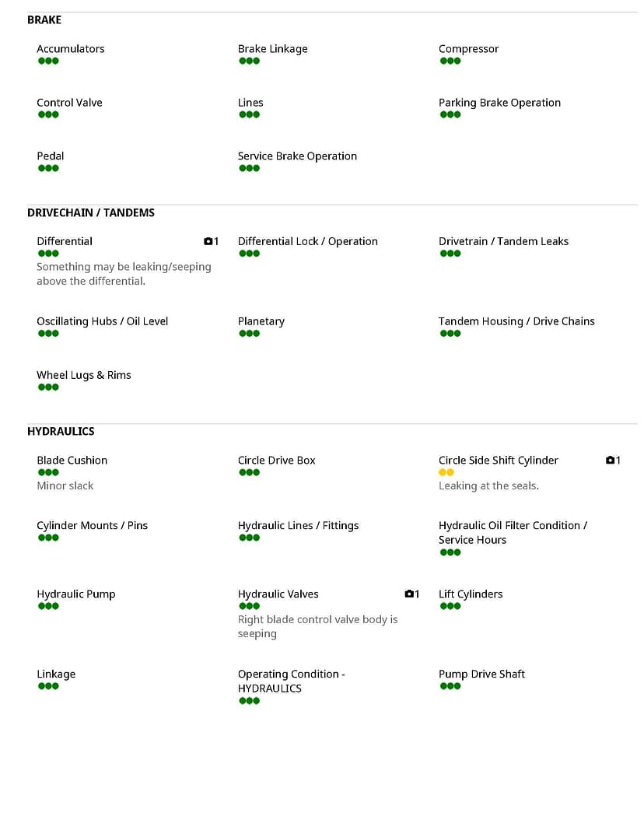Click green rating dots under Planetary
The image size is (644, 834).
pos(250,334)
